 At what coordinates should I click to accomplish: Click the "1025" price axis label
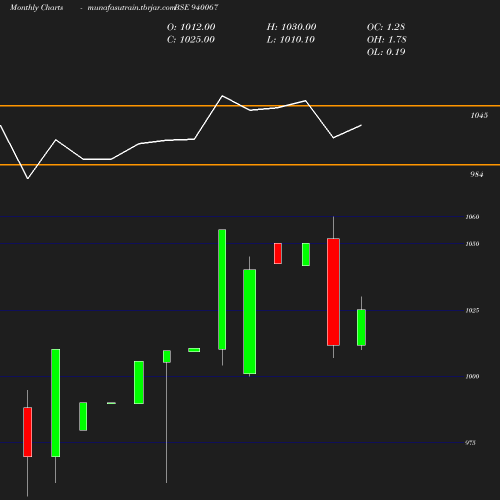tap(472, 311)
